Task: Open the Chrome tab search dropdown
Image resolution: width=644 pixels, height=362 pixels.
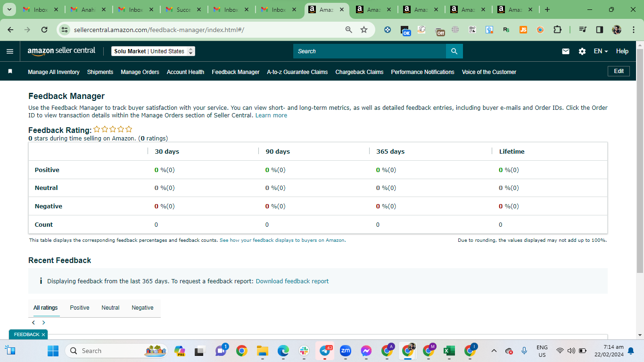Action: coord(9,9)
